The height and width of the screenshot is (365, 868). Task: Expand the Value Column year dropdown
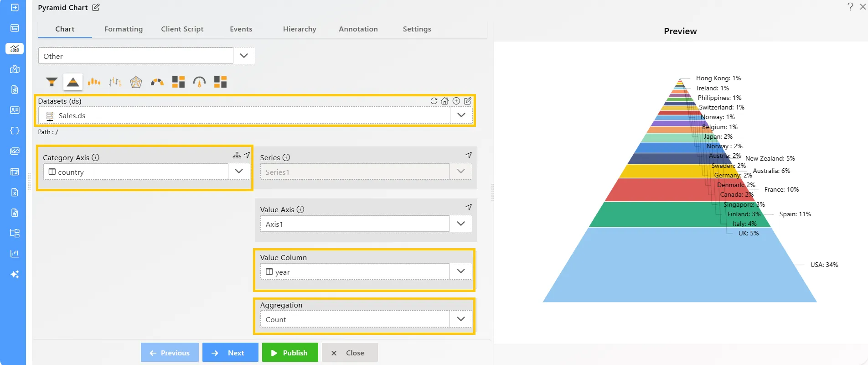click(461, 271)
